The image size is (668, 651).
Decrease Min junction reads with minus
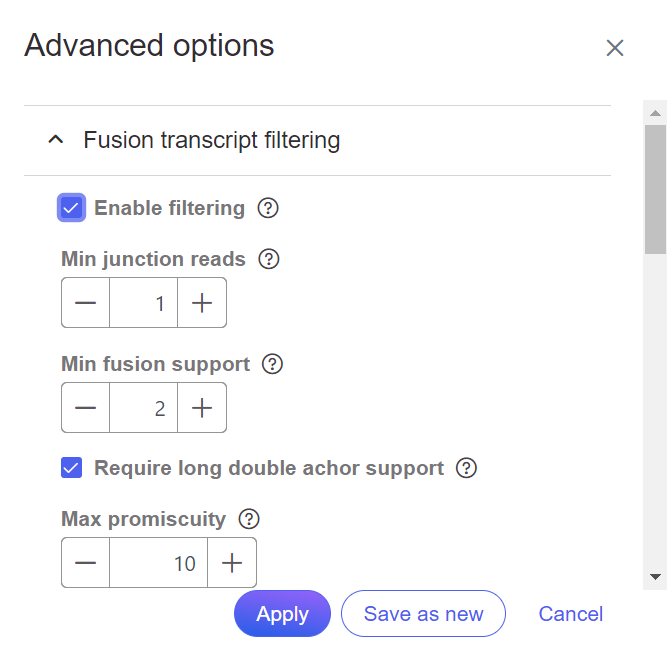(86, 302)
